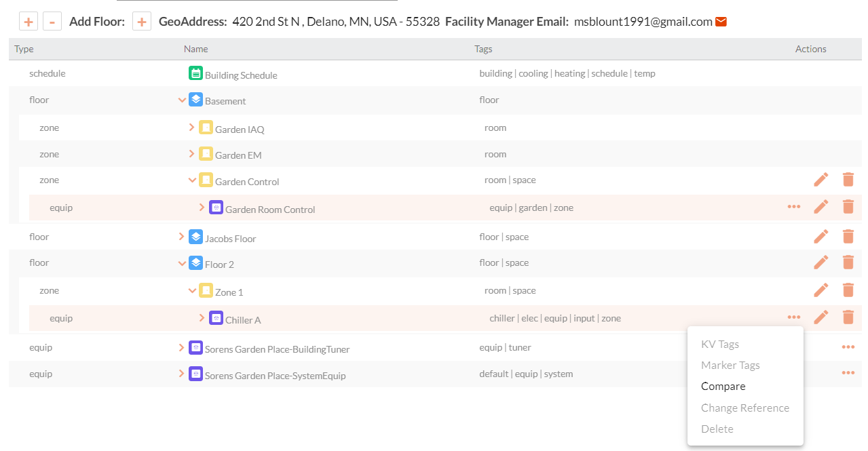The width and height of the screenshot is (868, 451).
Task: Choose Change Reference in the context menu
Action: [745, 408]
